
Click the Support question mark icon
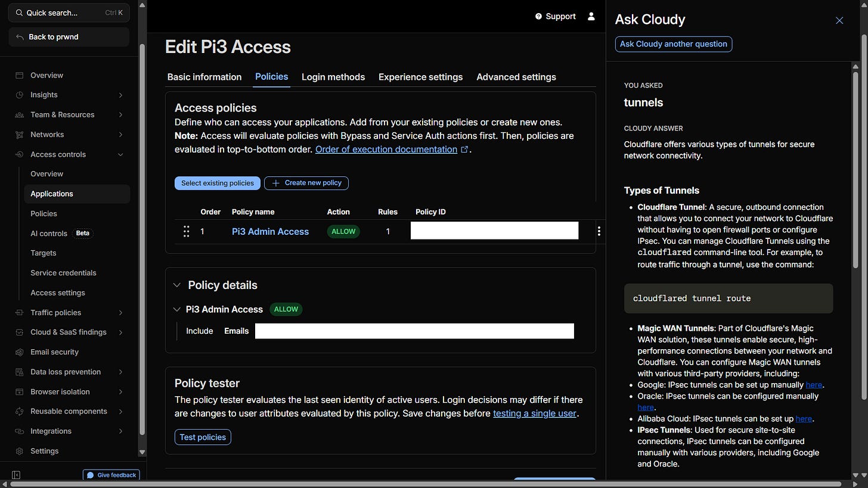coord(539,16)
